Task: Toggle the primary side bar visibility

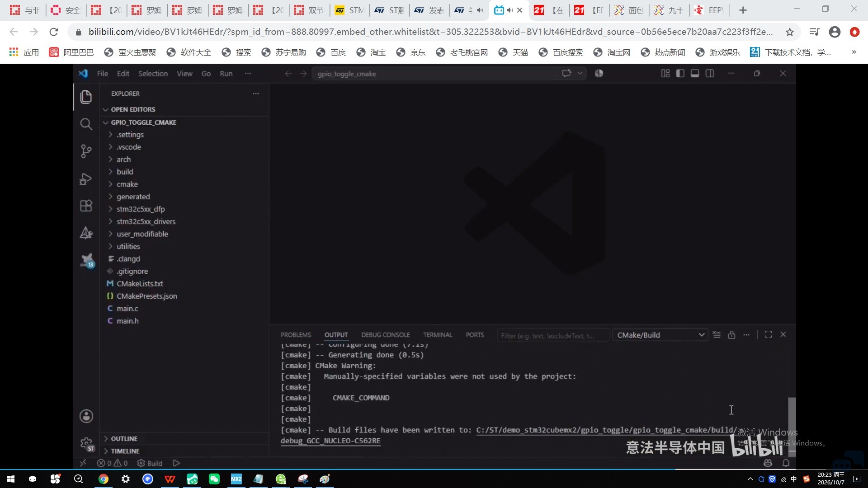Action: (680, 74)
